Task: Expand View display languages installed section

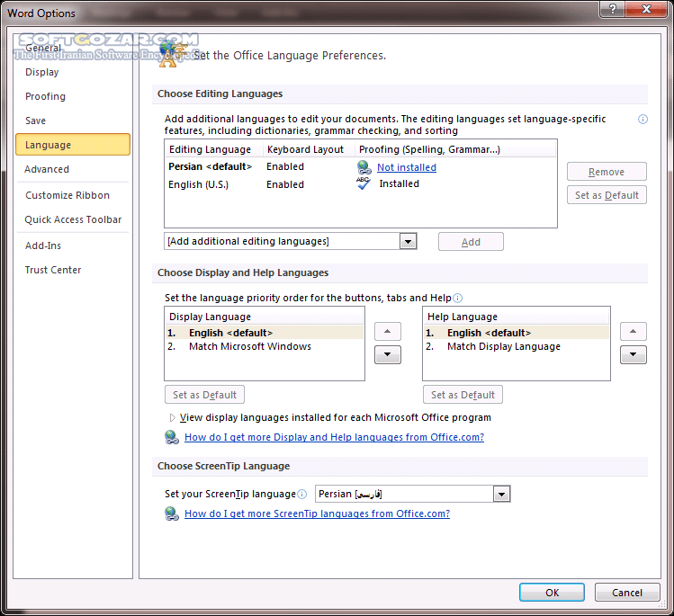Action: pyautogui.click(x=173, y=417)
